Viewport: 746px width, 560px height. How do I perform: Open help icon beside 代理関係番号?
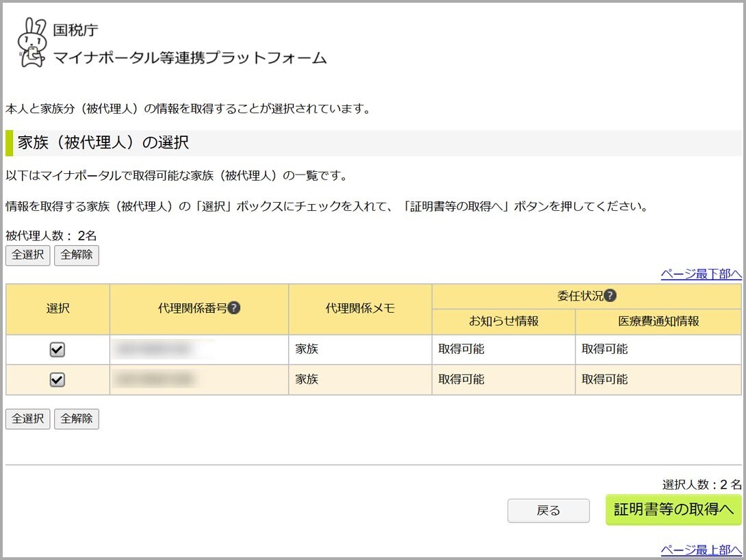tap(233, 308)
